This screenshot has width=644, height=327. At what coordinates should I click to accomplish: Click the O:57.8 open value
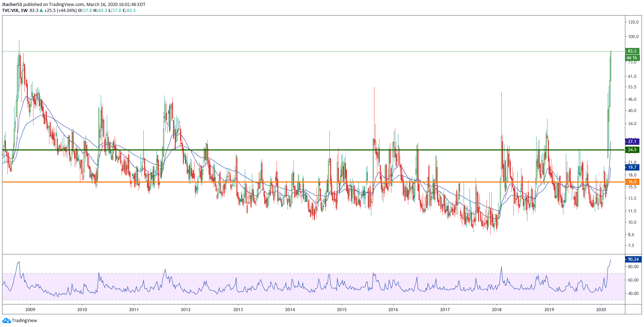tap(85, 11)
